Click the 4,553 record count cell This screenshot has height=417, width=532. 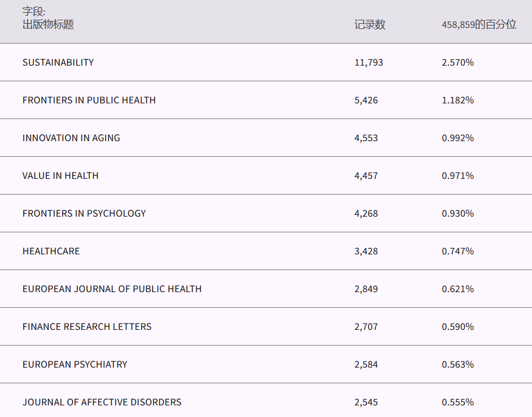tap(366, 138)
